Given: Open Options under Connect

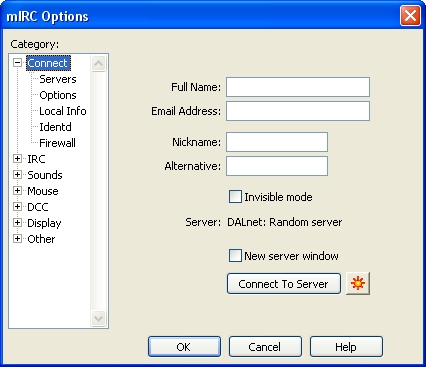Looking at the screenshot, I should 58,95.
